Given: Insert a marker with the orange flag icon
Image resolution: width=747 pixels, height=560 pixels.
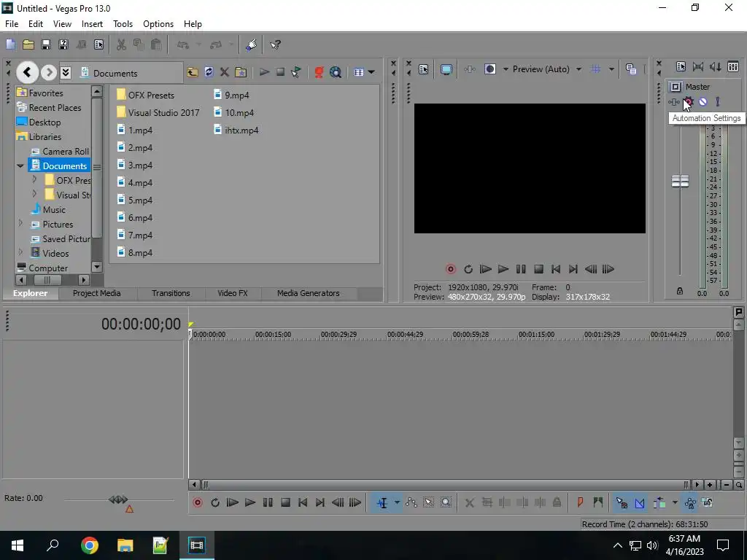Looking at the screenshot, I should pos(580,503).
